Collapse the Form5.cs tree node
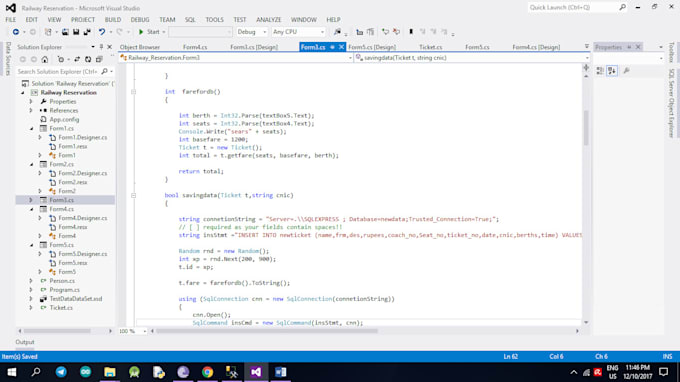The image size is (680, 382). click(31, 245)
